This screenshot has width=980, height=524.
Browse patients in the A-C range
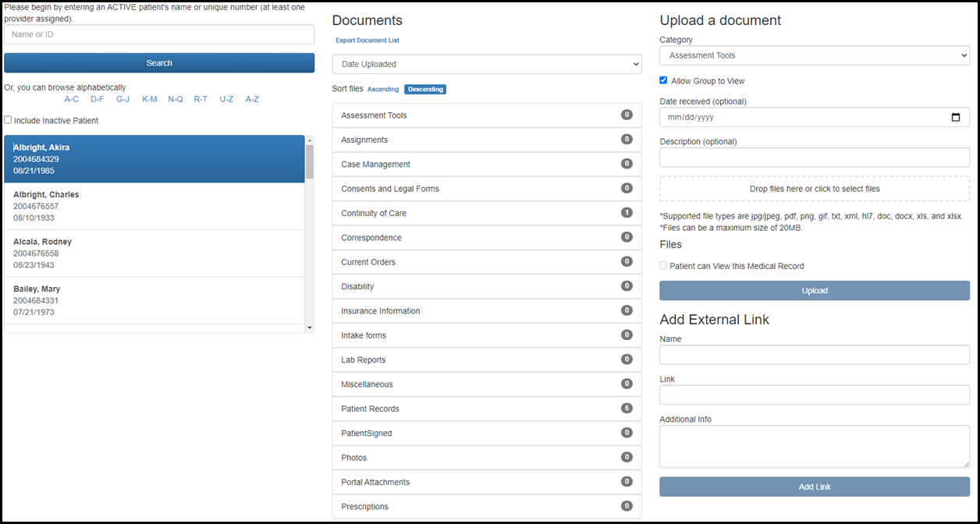tap(71, 99)
